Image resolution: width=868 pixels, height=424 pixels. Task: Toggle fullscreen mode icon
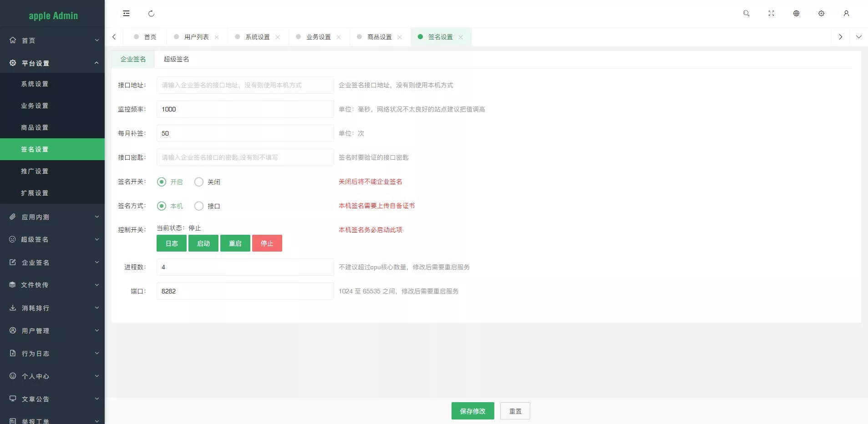point(771,14)
